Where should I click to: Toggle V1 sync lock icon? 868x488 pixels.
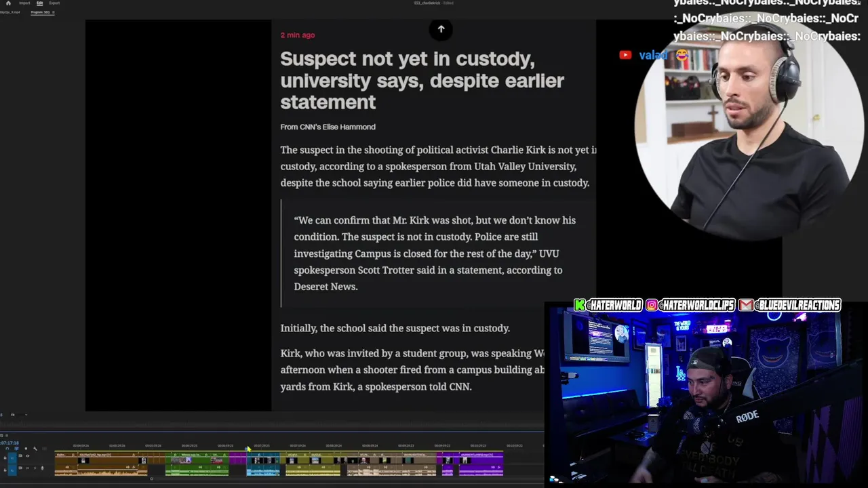click(x=20, y=455)
